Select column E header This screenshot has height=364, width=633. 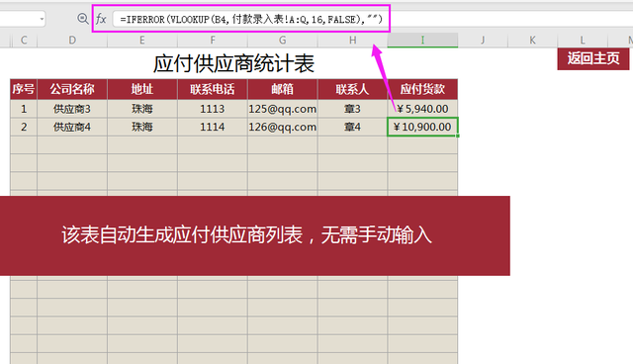(142, 41)
